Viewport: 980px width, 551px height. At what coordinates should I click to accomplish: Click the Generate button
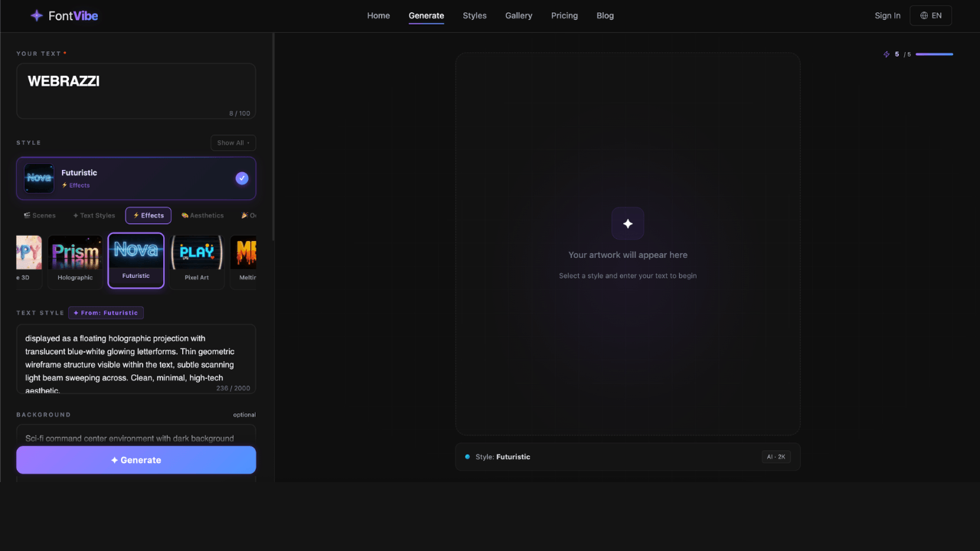pyautogui.click(x=136, y=460)
